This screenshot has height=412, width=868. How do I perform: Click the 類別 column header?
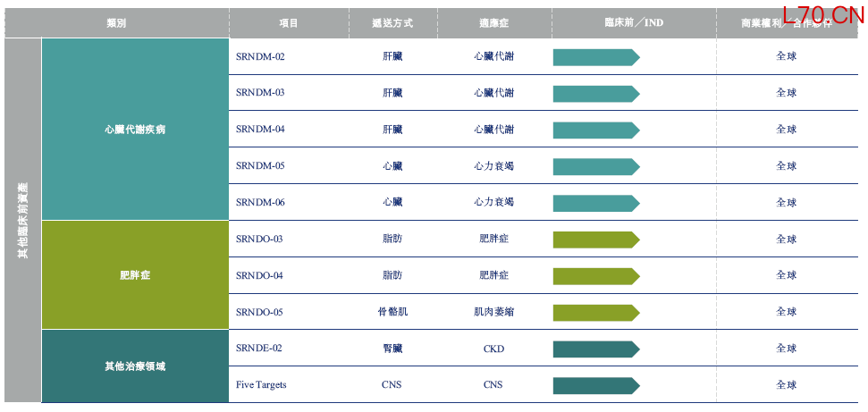116,23
